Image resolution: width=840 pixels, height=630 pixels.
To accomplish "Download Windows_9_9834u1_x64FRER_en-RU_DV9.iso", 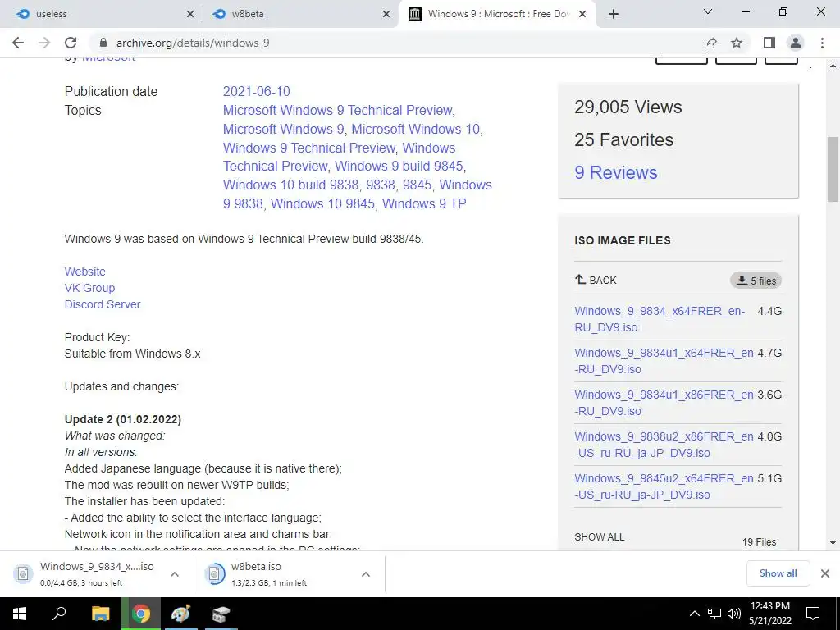I will click(664, 361).
